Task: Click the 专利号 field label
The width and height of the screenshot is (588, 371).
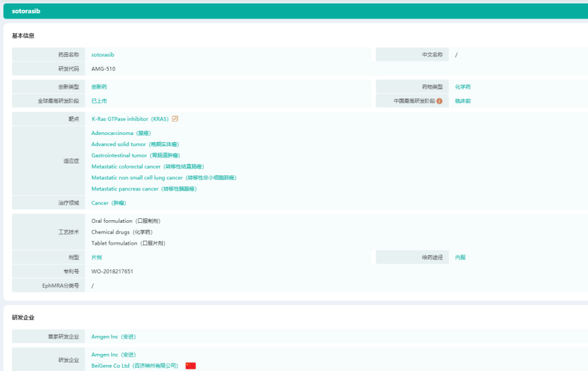Action: coord(72,271)
